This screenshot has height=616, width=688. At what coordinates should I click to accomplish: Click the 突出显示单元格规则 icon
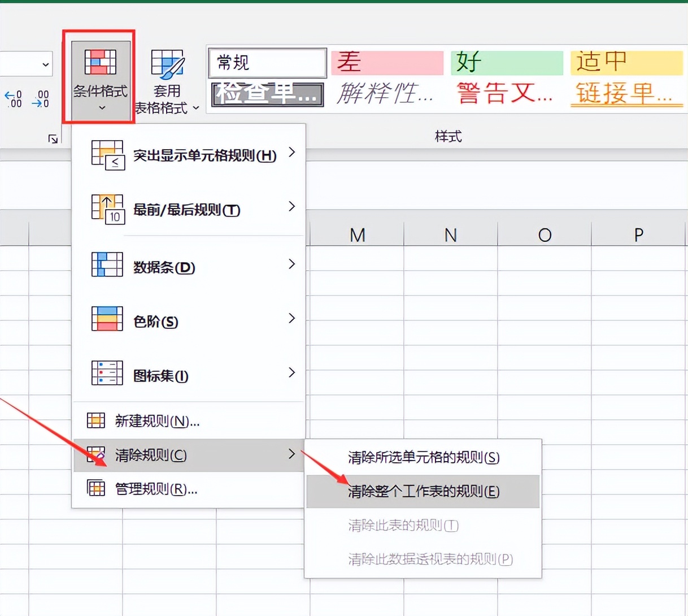point(107,155)
